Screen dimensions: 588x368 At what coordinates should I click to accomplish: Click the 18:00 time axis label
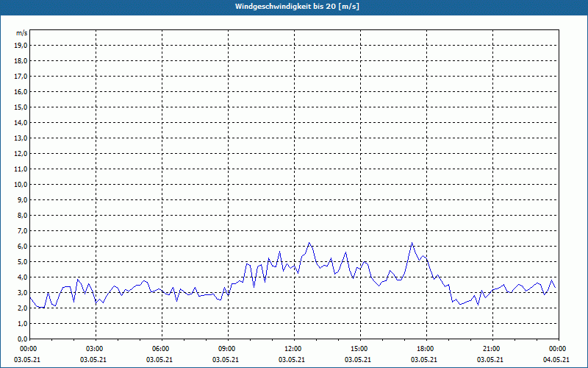(427, 349)
